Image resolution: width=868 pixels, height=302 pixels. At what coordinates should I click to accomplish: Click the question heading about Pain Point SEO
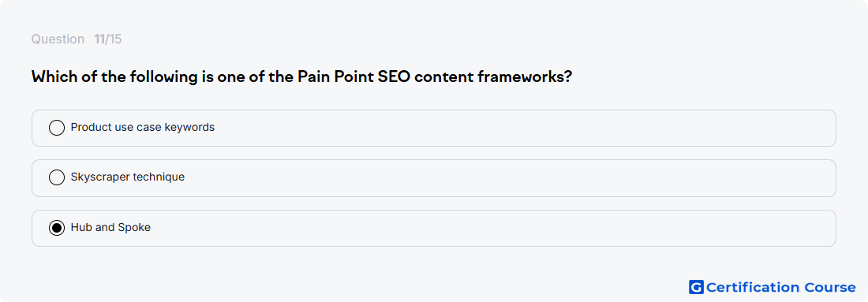pyautogui.click(x=301, y=77)
